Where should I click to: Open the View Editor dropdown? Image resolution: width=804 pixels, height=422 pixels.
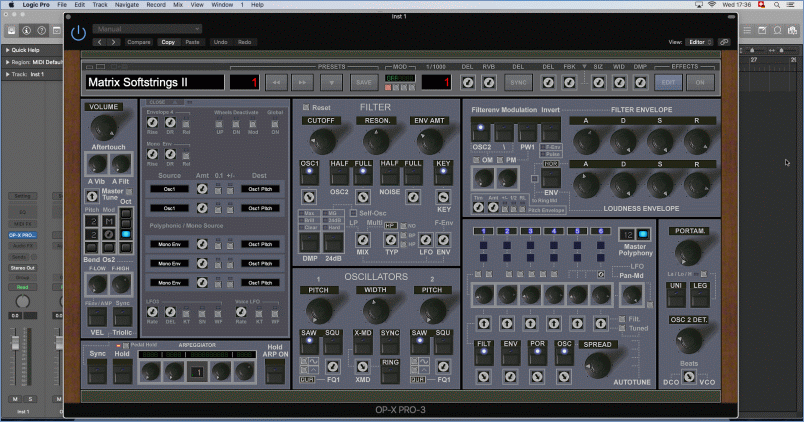(x=699, y=42)
